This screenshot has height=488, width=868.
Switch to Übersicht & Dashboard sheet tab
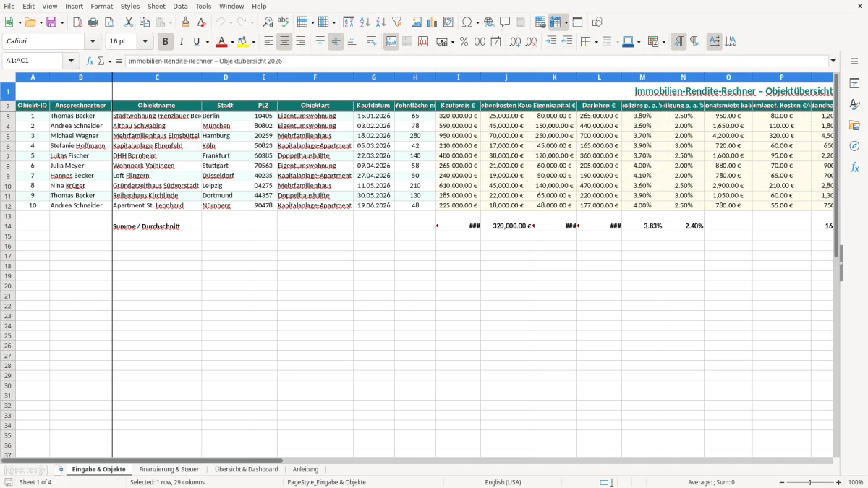(247, 469)
